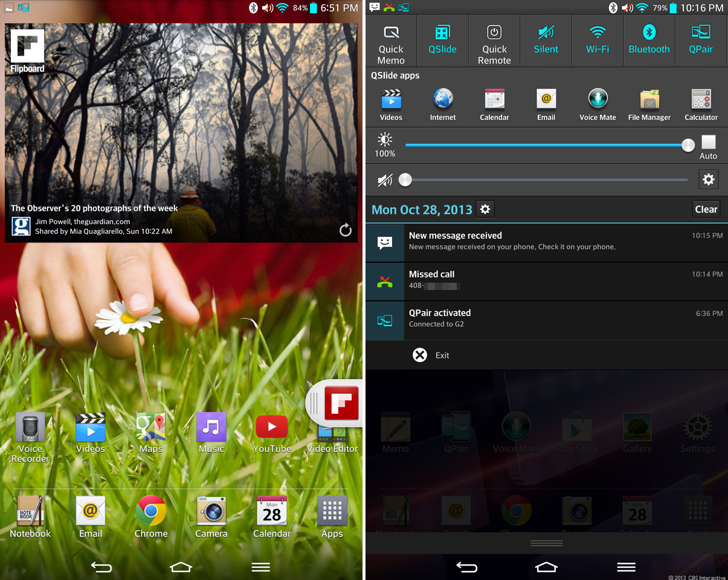Tap the '100%' brightness label

(385, 153)
